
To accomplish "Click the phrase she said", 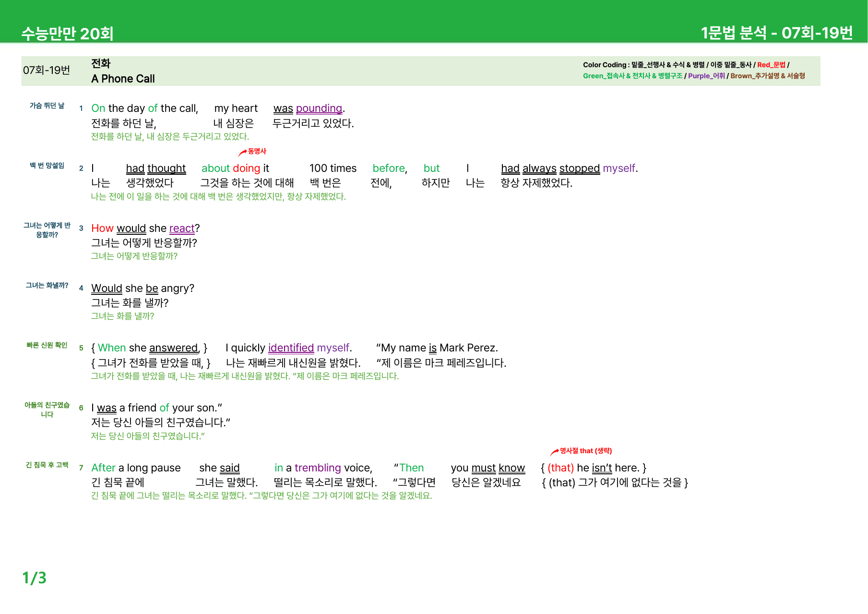I will click(x=219, y=468).
